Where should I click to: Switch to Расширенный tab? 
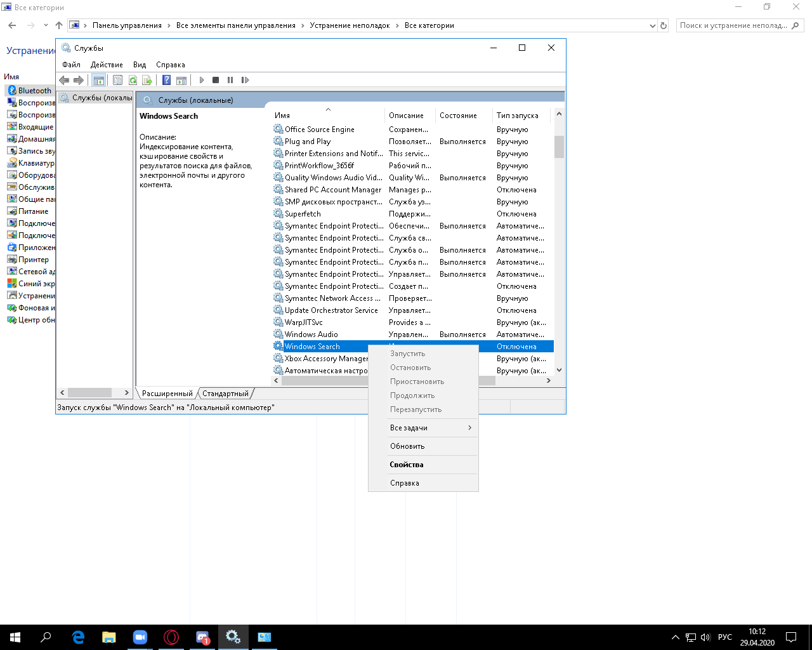pos(167,394)
